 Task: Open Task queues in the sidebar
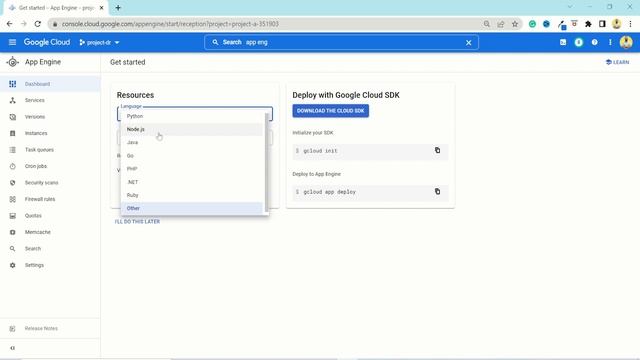(x=50, y=150)
